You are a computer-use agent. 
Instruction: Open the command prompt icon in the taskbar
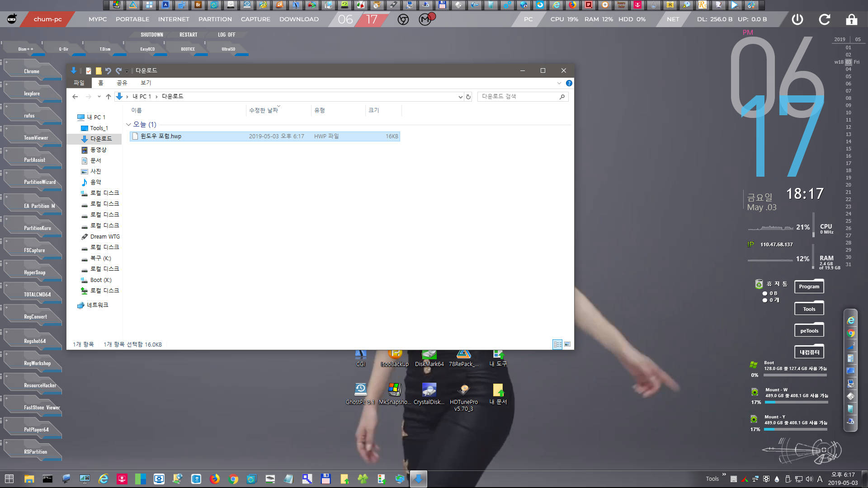(47, 479)
